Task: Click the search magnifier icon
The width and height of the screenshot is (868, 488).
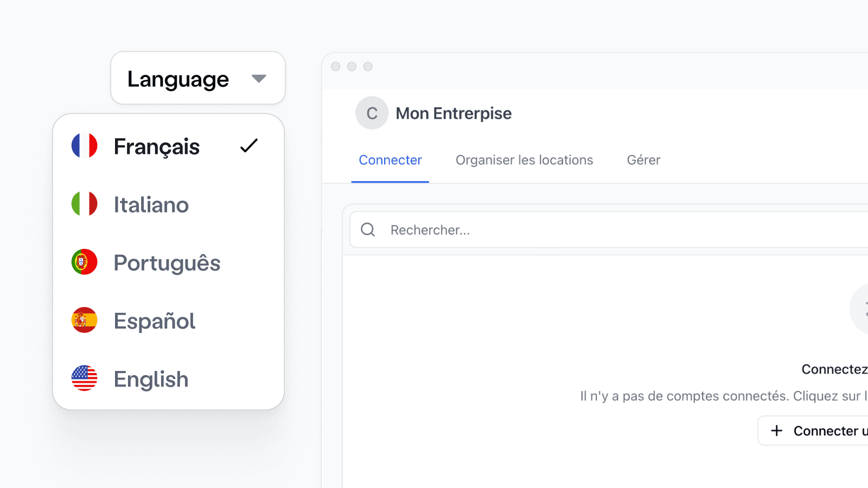Action: click(x=368, y=230)
